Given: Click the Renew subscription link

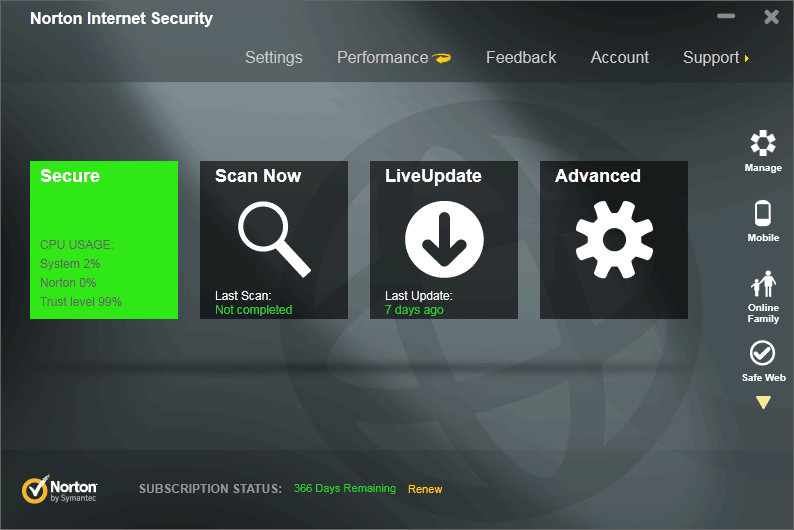Looking at the screenshot, I should point(425,489).
